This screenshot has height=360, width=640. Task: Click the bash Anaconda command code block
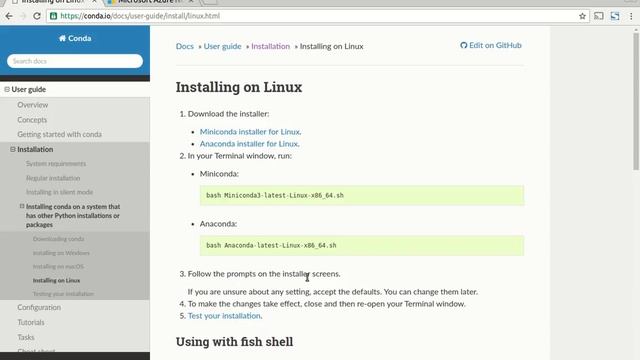coord(362,246)
